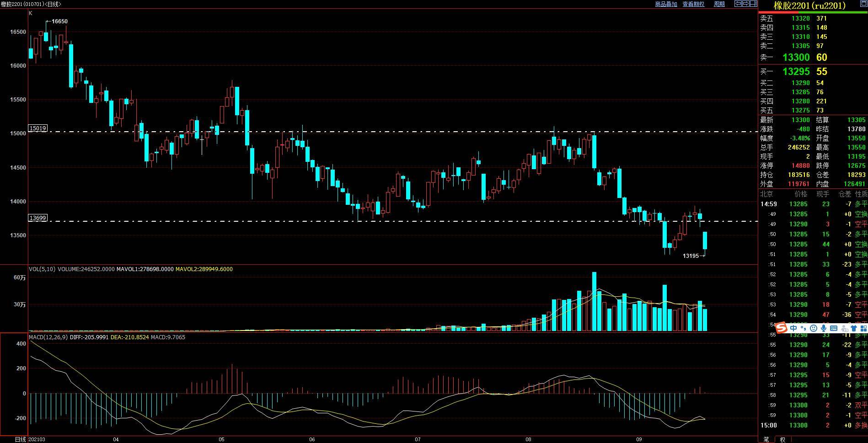Toggle Sogou punctuation mode icon

pos(804,328)
